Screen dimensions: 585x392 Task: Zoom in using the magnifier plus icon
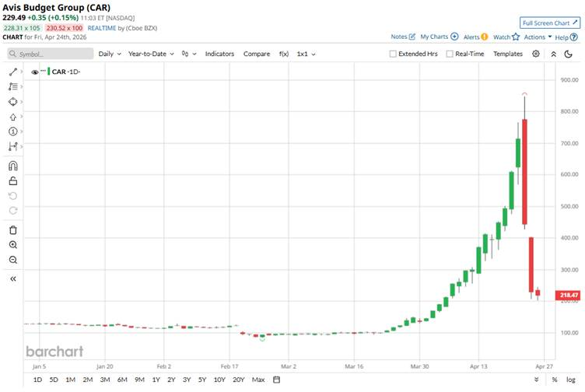click(12, 244)
